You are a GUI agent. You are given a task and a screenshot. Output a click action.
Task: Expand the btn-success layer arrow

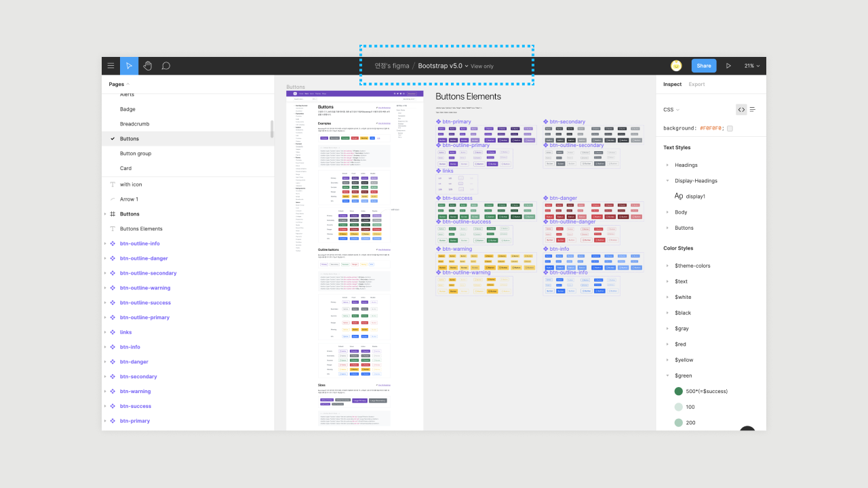pyautogui.click(x=105, y=406)
